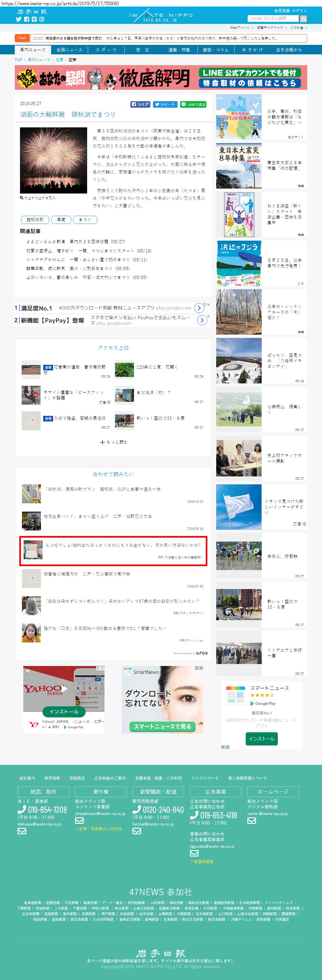Click the ログイン link
Screen dimensions: 322x980
tap(299, 11)
